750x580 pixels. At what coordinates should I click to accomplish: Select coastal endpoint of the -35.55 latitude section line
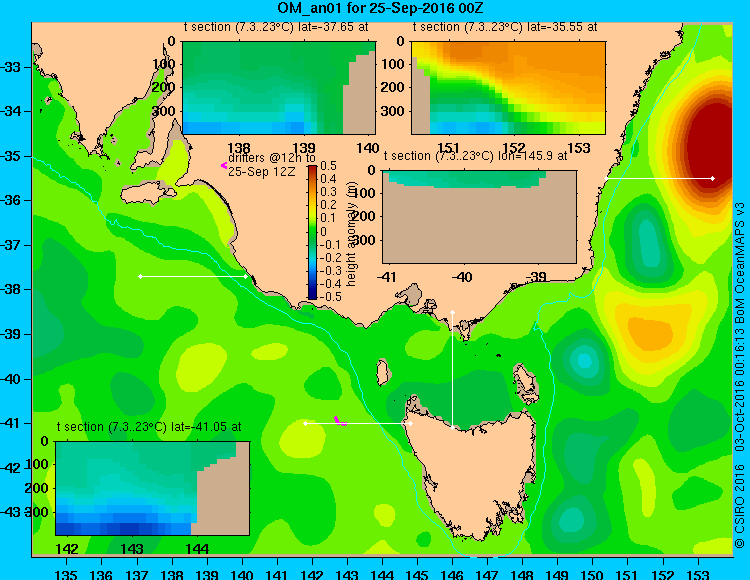607,178
